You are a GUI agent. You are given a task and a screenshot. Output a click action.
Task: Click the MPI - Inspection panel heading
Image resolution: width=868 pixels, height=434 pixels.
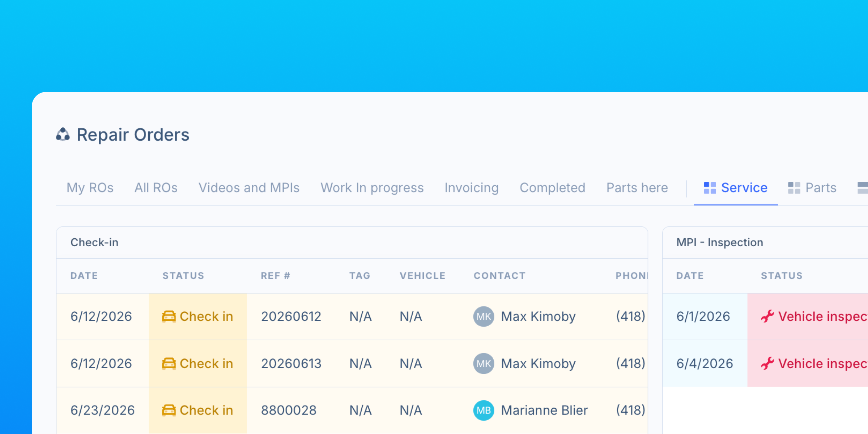click(x=720, y=242)
